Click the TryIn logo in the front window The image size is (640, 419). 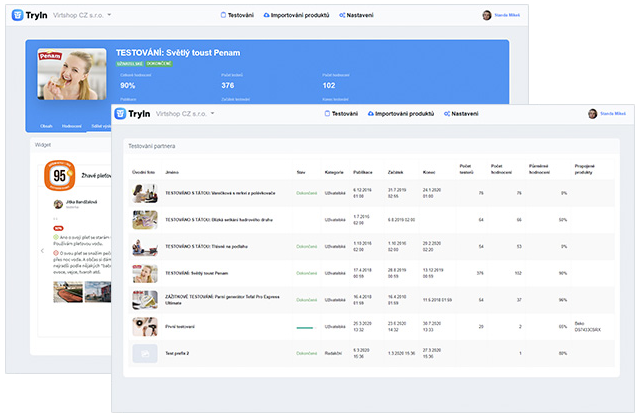(132, 113)
